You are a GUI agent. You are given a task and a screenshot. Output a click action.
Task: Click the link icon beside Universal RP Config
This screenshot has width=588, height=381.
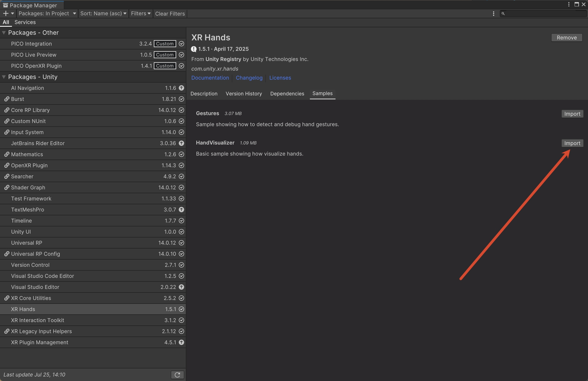tap(7, 254)
